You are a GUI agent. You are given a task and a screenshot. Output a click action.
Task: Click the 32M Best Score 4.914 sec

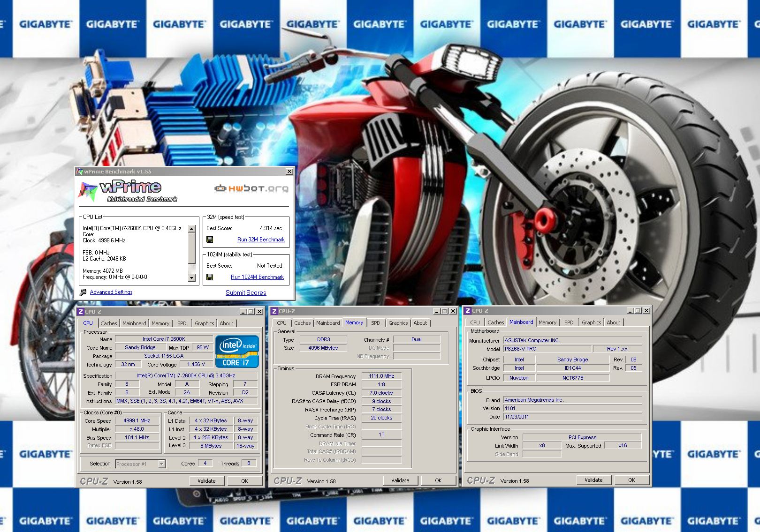(x=271, y=228)
